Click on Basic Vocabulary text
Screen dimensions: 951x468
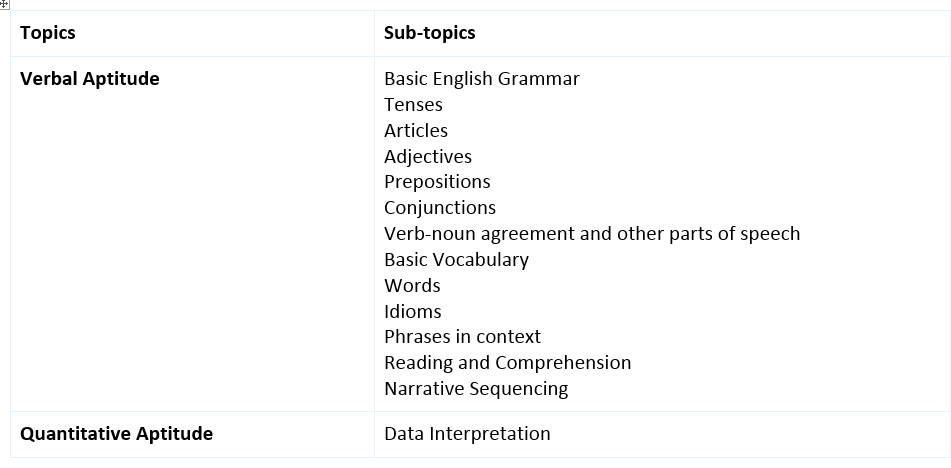[x=456, y=260]
